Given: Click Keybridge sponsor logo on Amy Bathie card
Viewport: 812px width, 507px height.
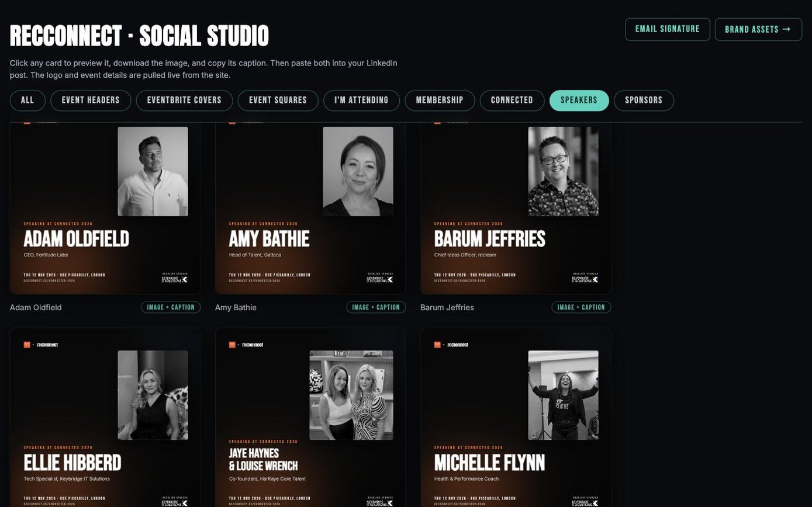Looking at the screenshot, I should 380,278.
